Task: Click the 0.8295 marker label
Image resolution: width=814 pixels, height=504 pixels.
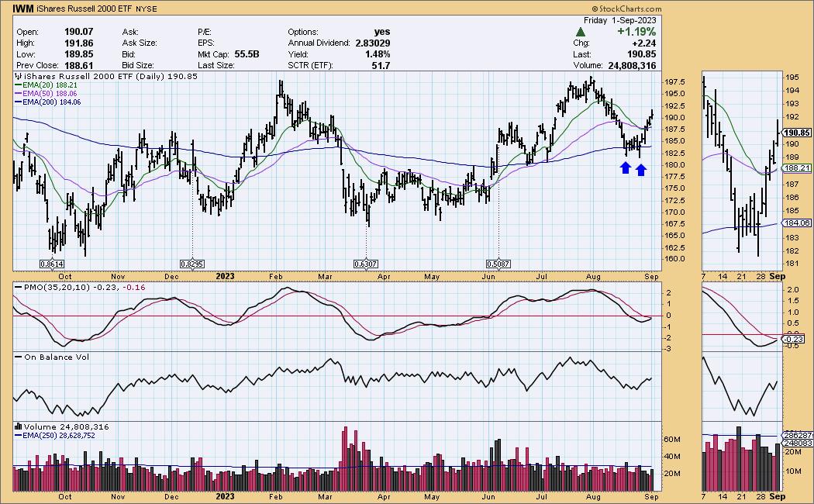Action: tap(191, 264)
